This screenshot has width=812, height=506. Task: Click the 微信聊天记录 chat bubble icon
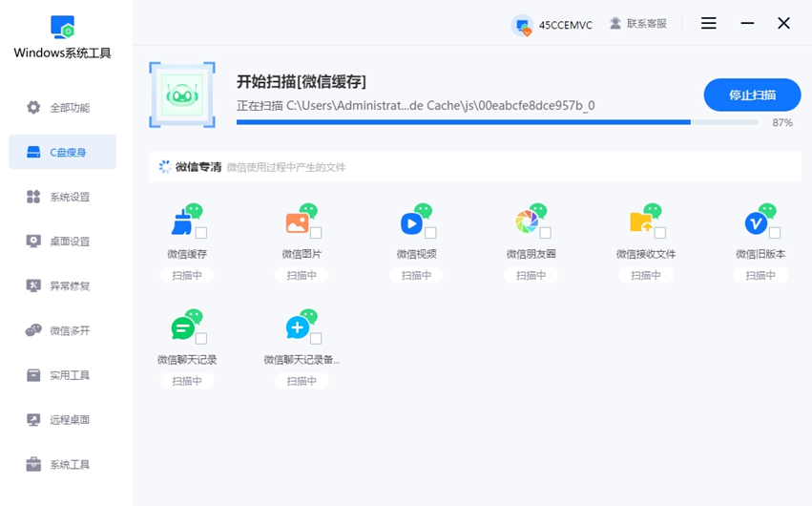(x=187, y=325)
